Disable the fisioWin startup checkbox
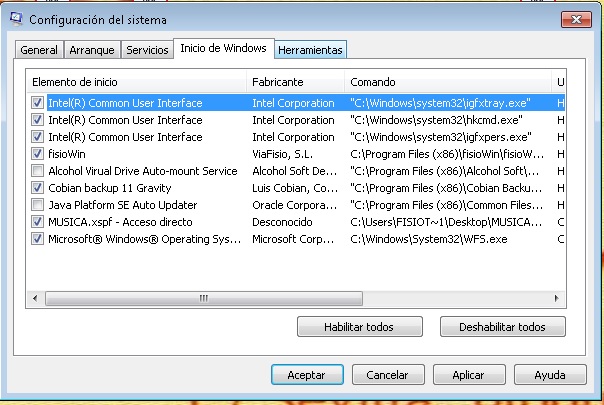 (x=37, y=154)
